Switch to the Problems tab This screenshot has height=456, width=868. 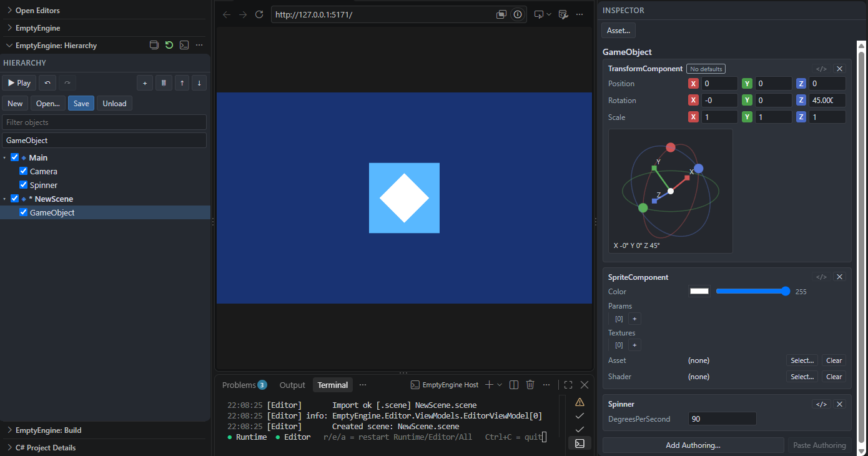(x=244, y=385)
